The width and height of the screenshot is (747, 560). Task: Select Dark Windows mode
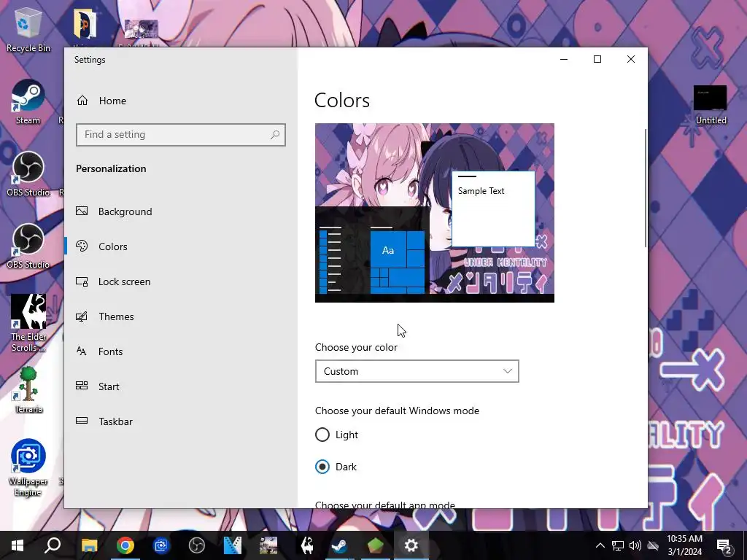(336, 467)
